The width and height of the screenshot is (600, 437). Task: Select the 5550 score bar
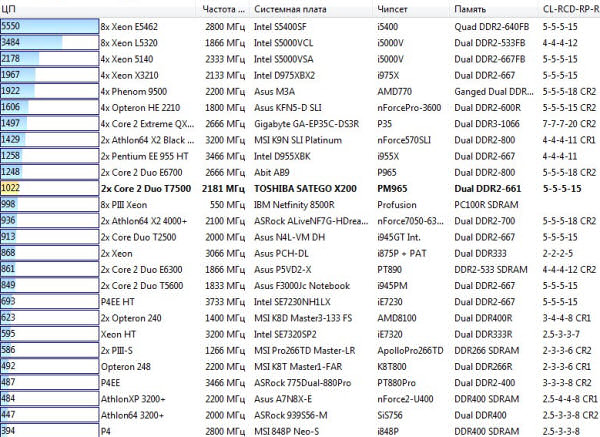pos(49,26)
